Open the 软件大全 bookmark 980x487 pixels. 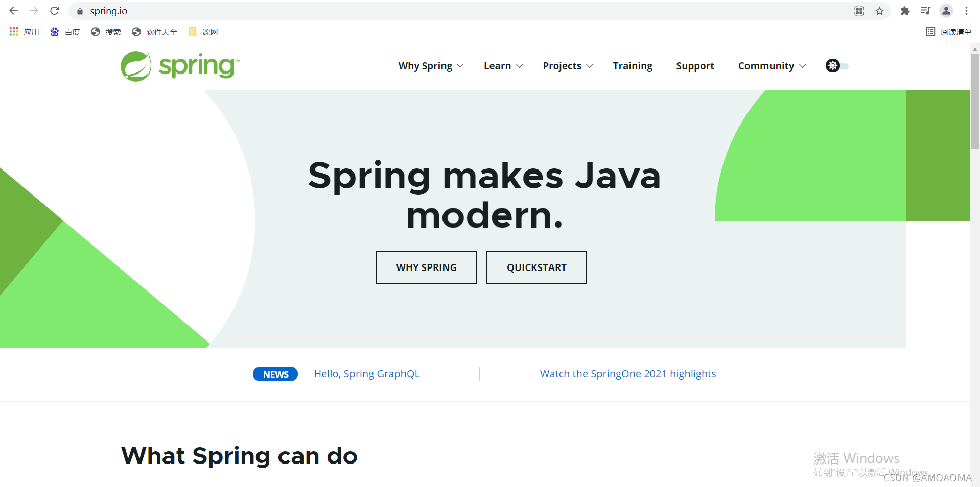[154, 32]
